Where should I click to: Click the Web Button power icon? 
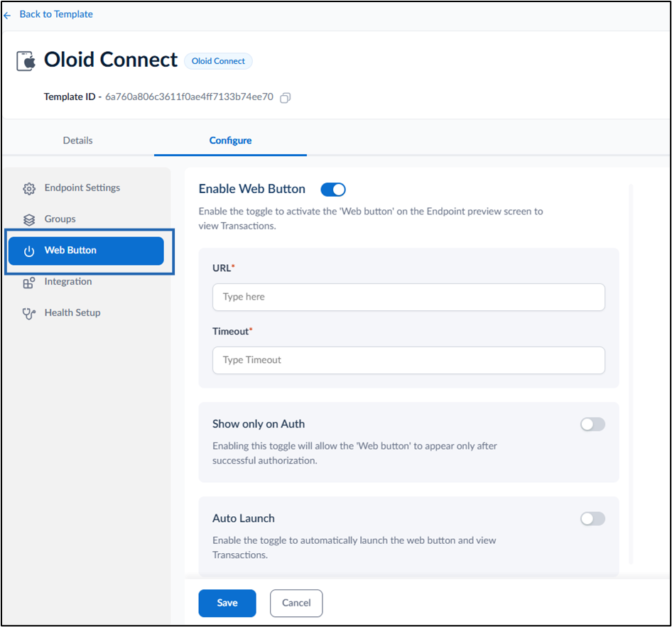click(29, 251)
